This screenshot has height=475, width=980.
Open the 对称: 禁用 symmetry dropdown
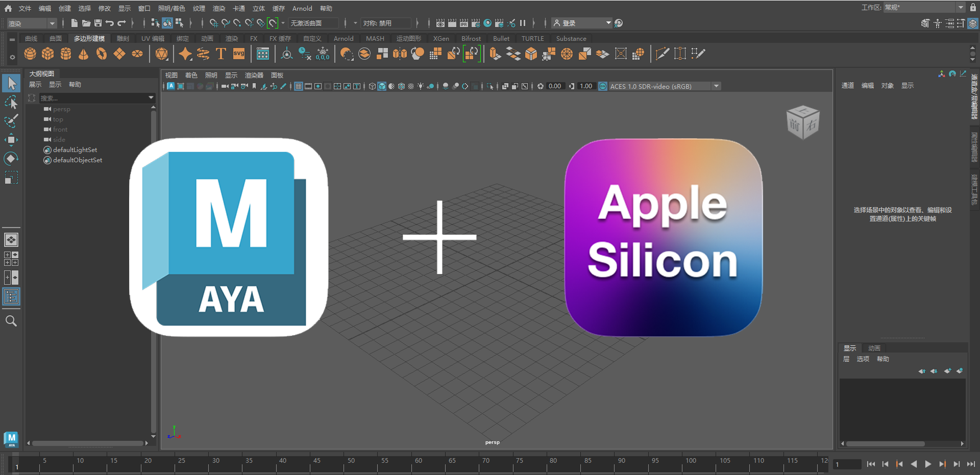(386, 23)
